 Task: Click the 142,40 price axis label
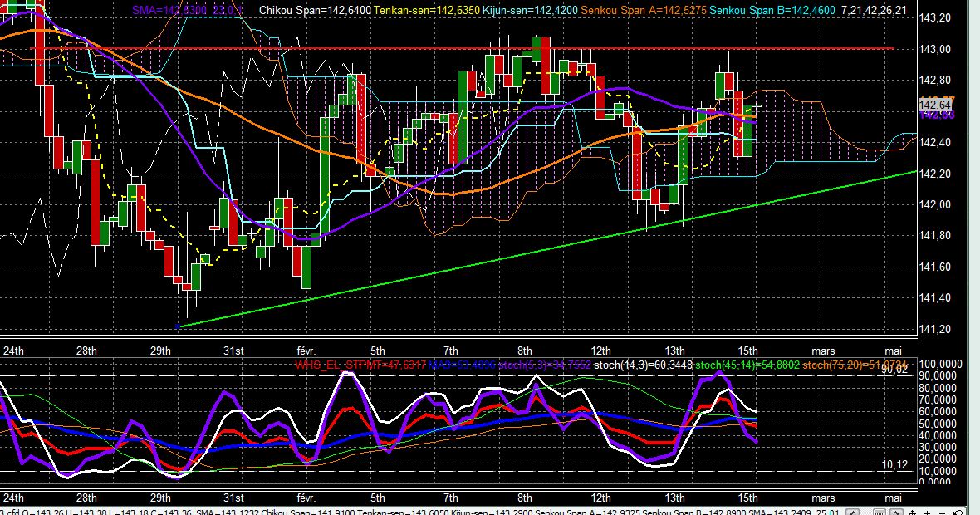[936, 142]
